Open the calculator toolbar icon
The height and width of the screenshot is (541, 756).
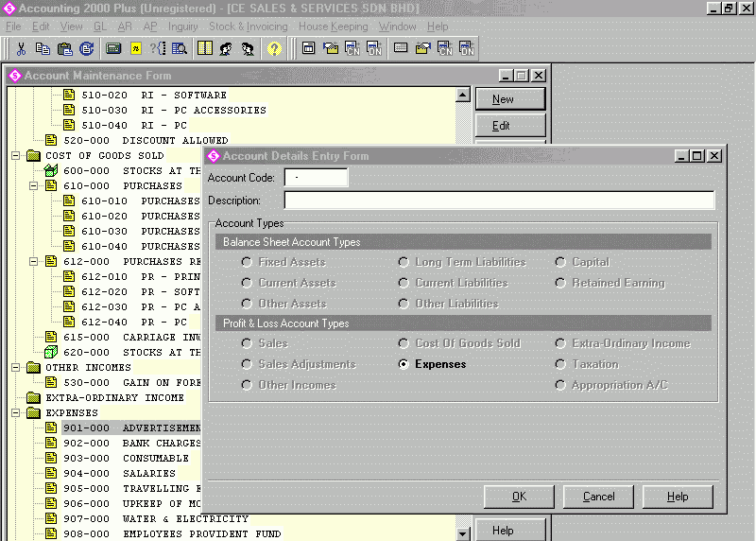[x=113, y=49]
